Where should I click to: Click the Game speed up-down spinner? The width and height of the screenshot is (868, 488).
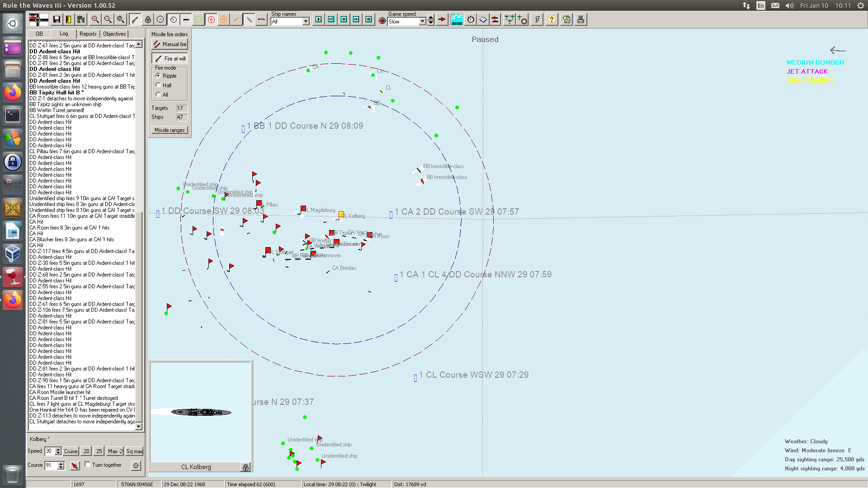pos(431,20)
